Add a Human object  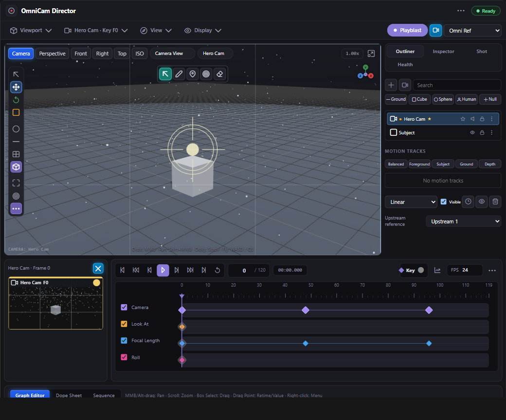(466, 99)
